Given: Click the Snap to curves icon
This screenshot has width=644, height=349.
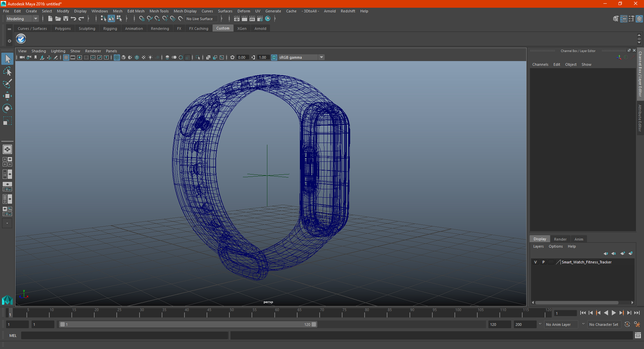Looking at the screenshot, I should (x=150, y=19).
